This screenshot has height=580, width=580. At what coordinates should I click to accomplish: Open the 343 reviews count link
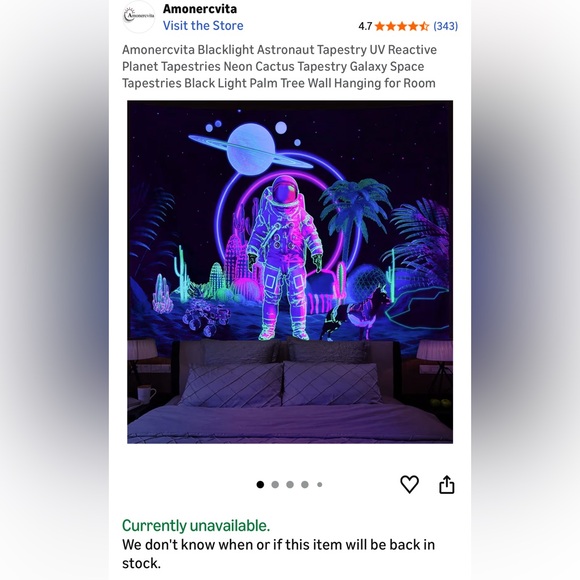[x=445, y=26]
